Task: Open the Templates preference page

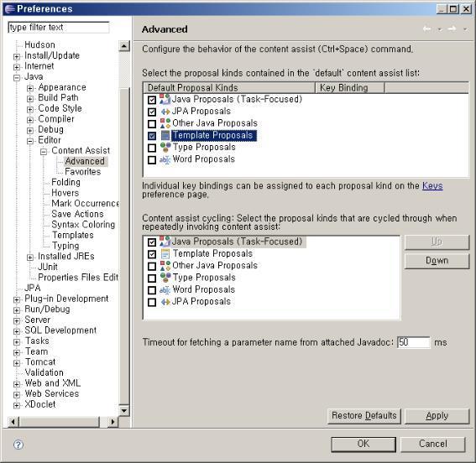Action: click(x=72, y=235)
